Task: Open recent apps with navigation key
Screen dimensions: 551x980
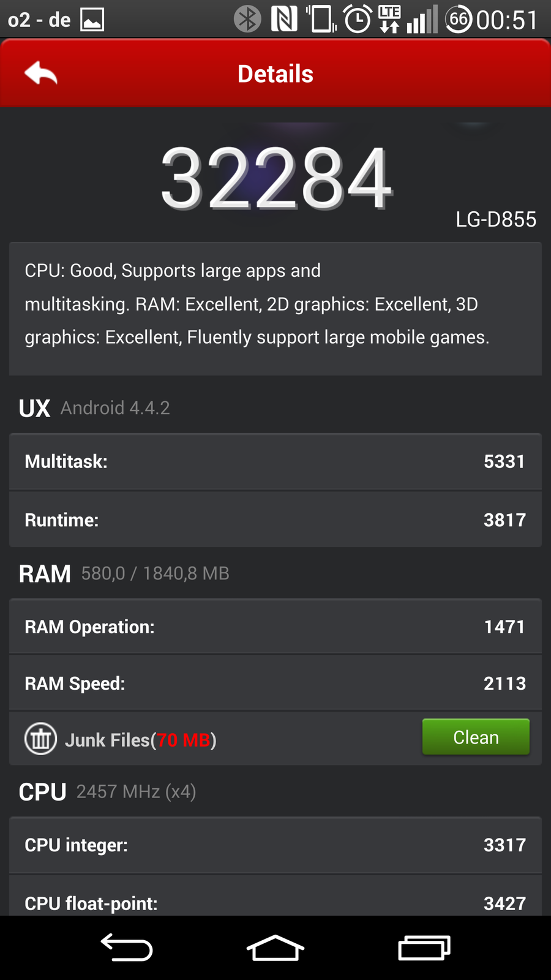Action: coord(424,948)
